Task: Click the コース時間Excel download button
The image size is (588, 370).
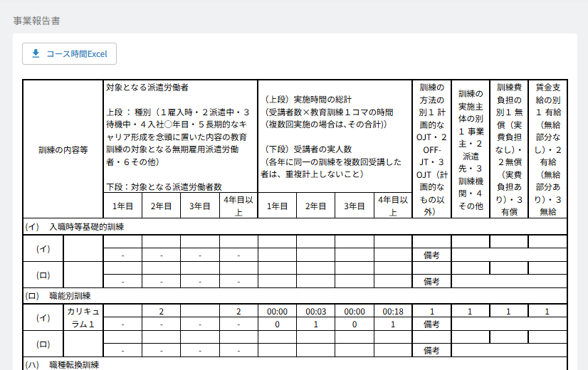Action: coord(69,53)
